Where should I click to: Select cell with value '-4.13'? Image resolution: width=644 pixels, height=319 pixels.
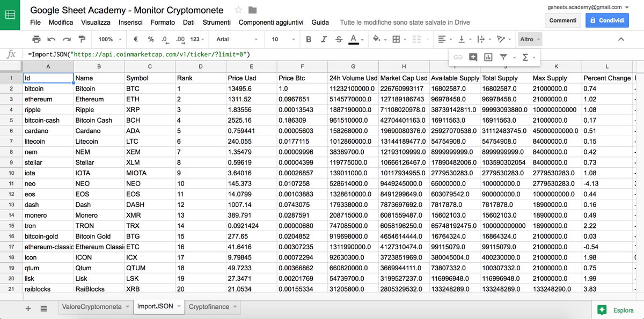[608, 183]
